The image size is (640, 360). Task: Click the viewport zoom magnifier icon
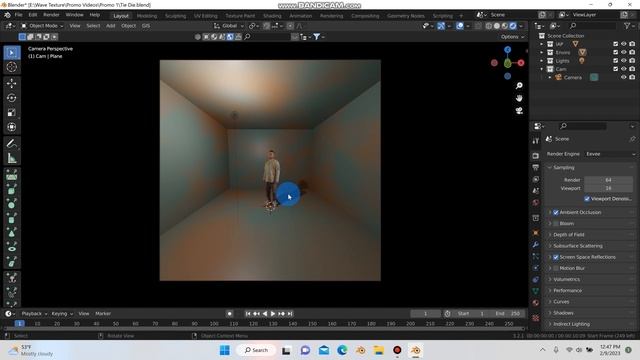tap(519, 86)
